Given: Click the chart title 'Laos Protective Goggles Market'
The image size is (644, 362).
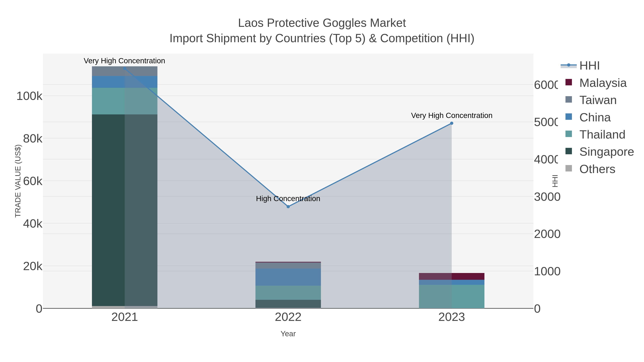Looking at the screenshot, I should point(322,23).
